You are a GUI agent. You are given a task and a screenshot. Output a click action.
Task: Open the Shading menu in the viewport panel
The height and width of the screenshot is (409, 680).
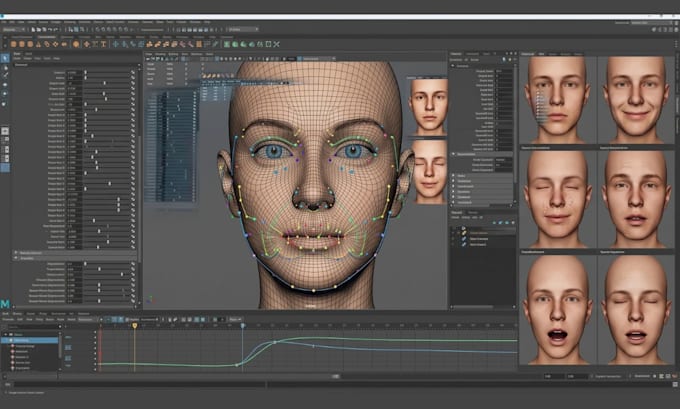(160, 54)
